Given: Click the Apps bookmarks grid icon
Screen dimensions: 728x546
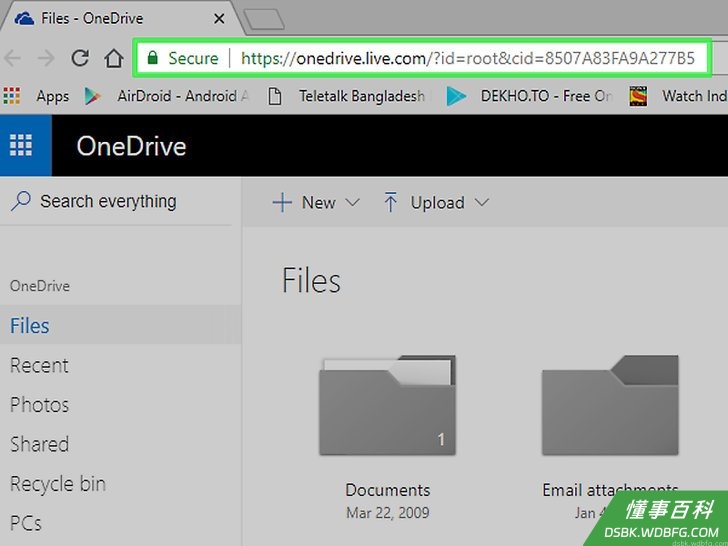Looking at the screenshot, I should (x=12, y=96).
